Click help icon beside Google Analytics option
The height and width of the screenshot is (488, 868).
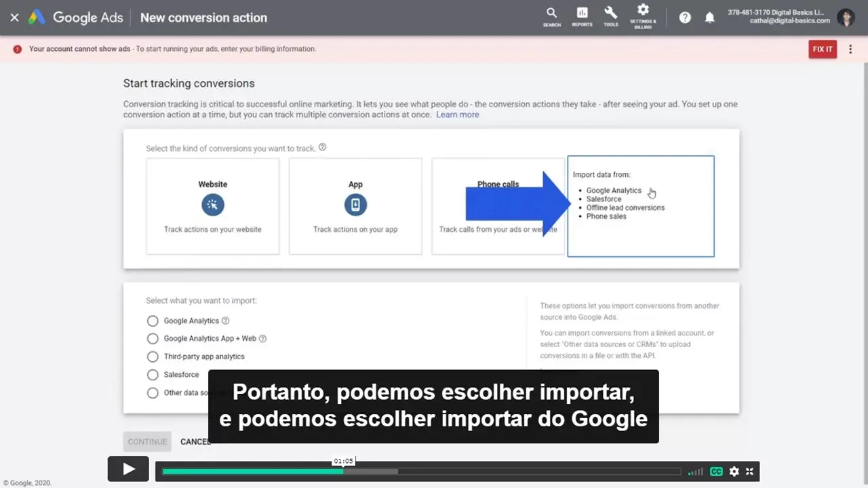tap(226, 321)
